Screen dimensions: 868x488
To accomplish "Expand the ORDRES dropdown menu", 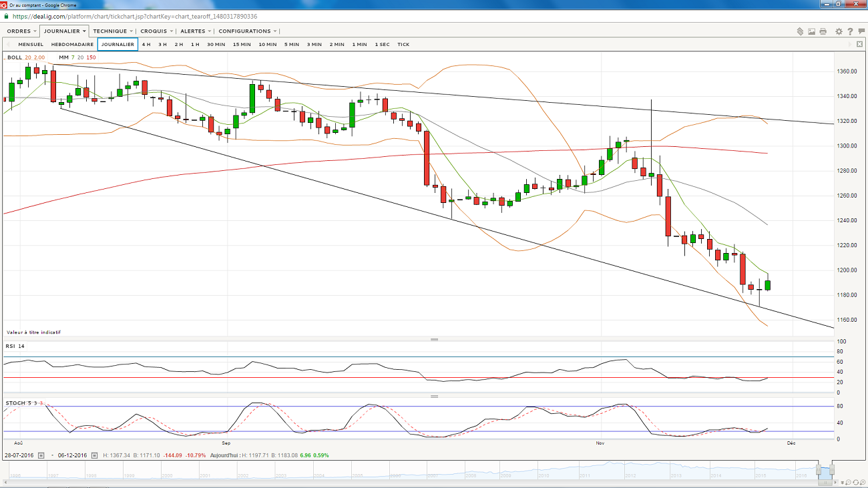I will tap(21, 31).
